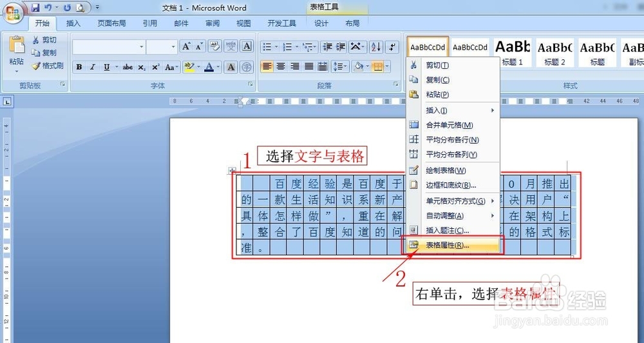This screenshot has width=644, height=343.
Task: Grow the font size
Action: [x=186, y=47]
